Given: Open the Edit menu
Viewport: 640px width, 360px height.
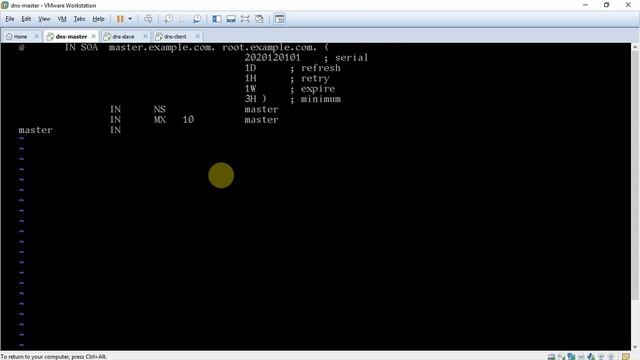Looking at the screenshot, I should coord(26,19).
